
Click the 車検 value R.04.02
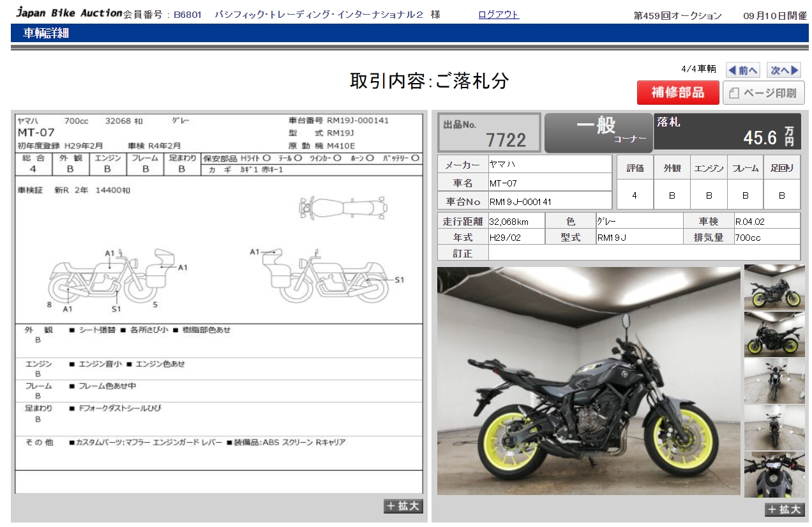click(x=749, y=222)
